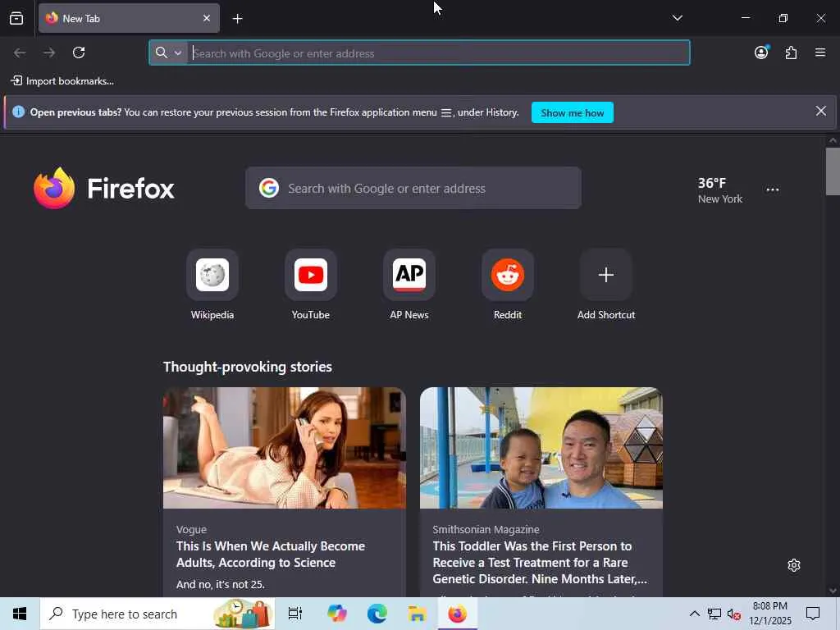
Task: Open the Firefox account icon
Action: [x=761, y=52]
